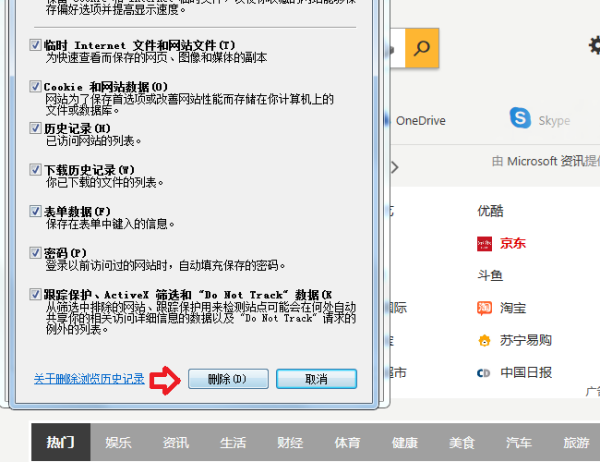
Task: Toggle 密码 (P) checkbox
Action: [x=35, y=253]
